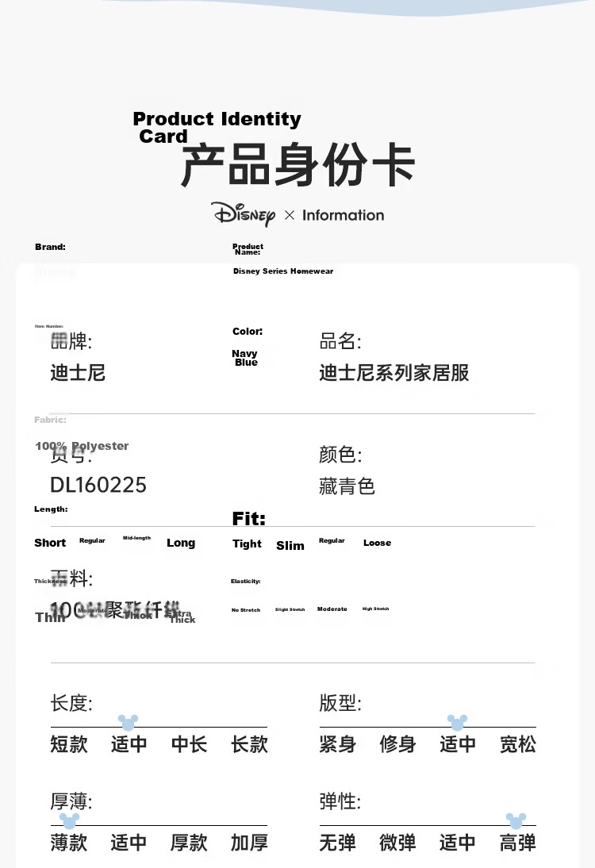Viewport: 595px width, 868px height.
Task: Select the 薄款 thickness option
Action: tap(69, 843)
